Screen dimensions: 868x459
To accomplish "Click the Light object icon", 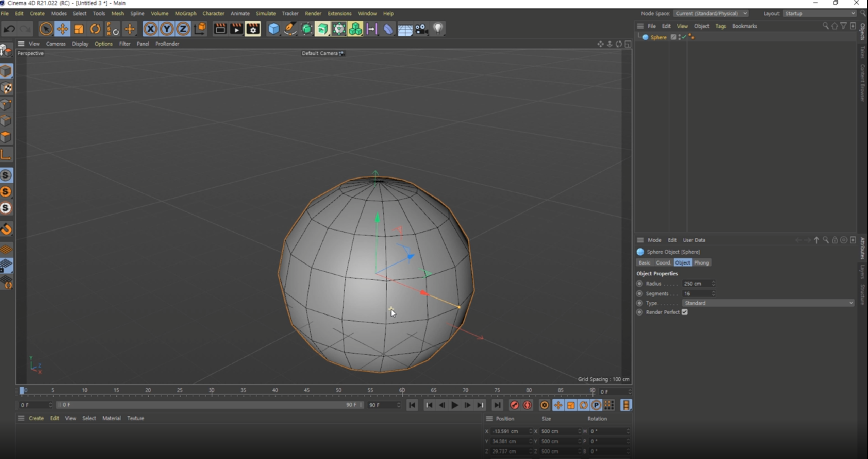I will pyautogui.click(x=438, y=29).
